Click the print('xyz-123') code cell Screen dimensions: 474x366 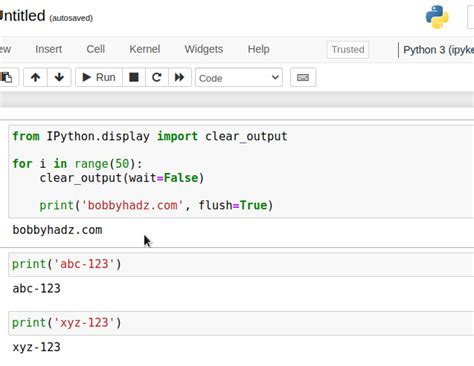point(241,323)
